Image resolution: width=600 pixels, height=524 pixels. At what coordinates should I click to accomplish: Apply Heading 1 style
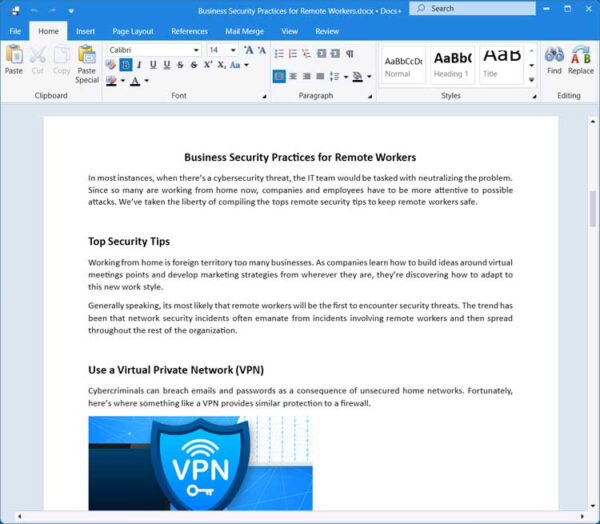click(452, 65)
